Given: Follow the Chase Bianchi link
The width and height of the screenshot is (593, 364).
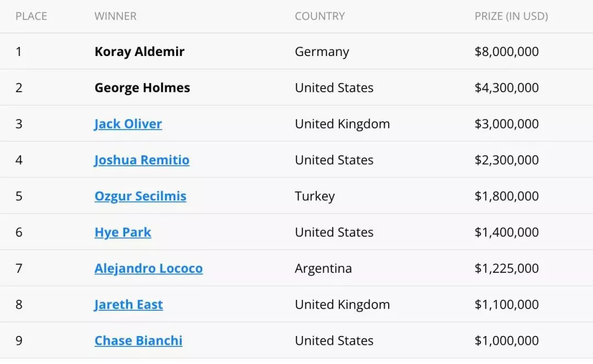Looking at the screenshot, I should 138,340.
